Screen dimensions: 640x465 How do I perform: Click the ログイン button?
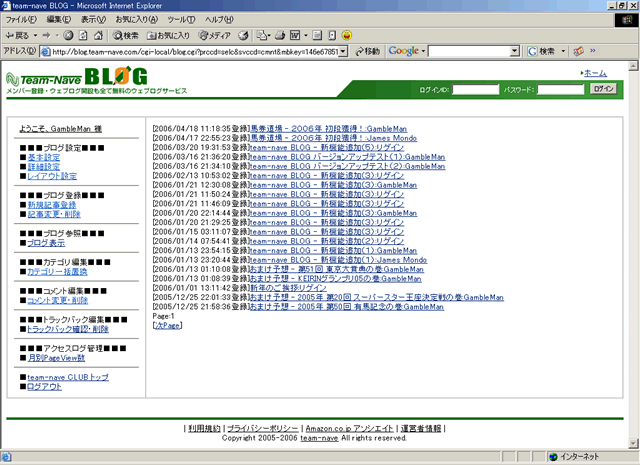click(602, 89)
